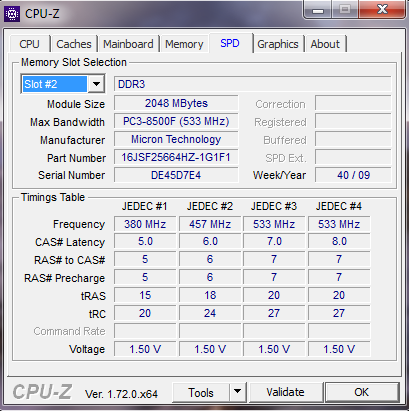Click tRC value 20 under JEDEC #1
409x411 pixels.
[145, 313]
